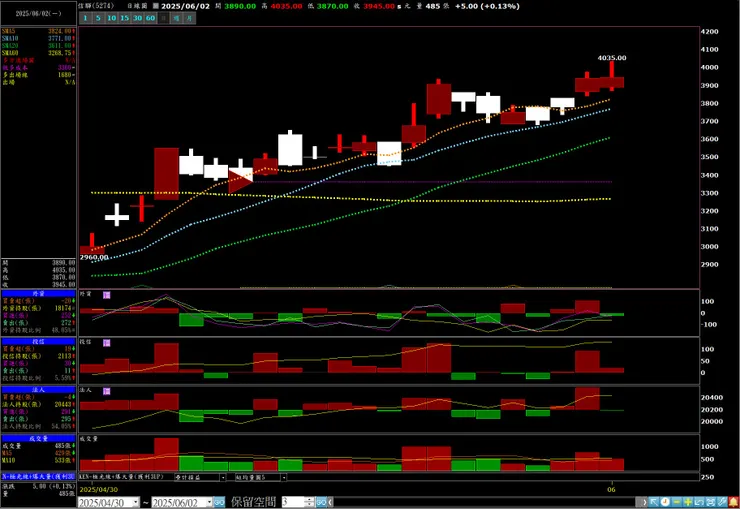
Task: Click the red triangle marker on the chart
Action: (x=241, y=182)
